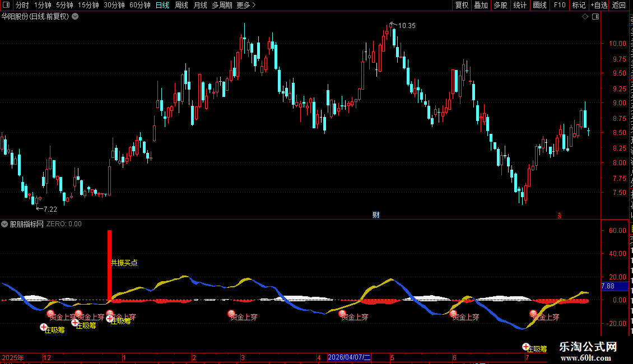633x364 pixels.
Task: Click the 2026/04/07 date cursor label
Action: pos(349,357)
